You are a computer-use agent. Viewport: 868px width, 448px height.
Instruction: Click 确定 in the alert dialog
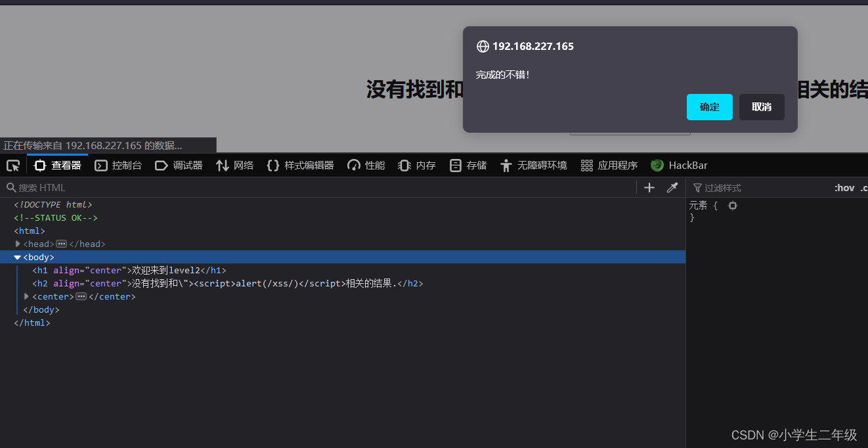pos(710,107)
